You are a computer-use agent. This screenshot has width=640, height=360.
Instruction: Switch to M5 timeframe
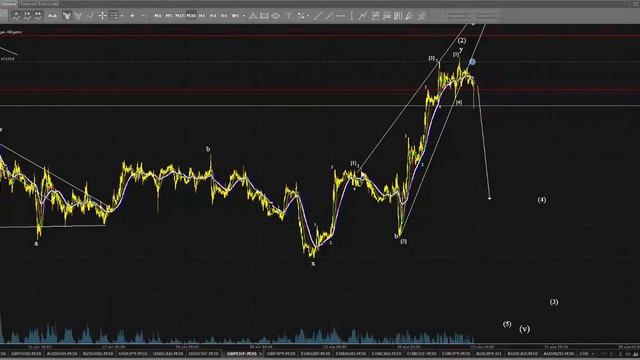(x=169, y=16)
